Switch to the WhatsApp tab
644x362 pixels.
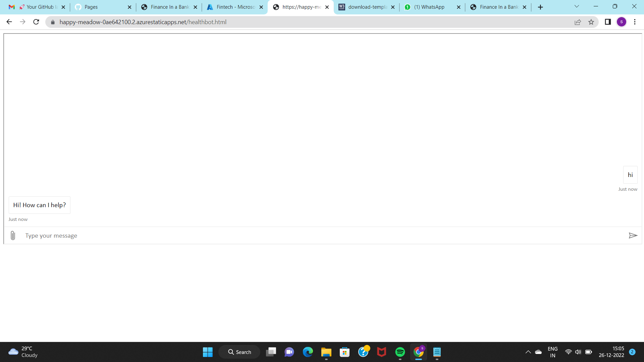(x=429, y=7)
